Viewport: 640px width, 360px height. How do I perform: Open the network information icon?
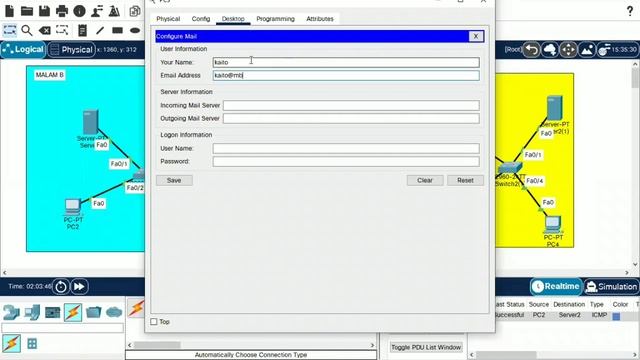[79, 11]
